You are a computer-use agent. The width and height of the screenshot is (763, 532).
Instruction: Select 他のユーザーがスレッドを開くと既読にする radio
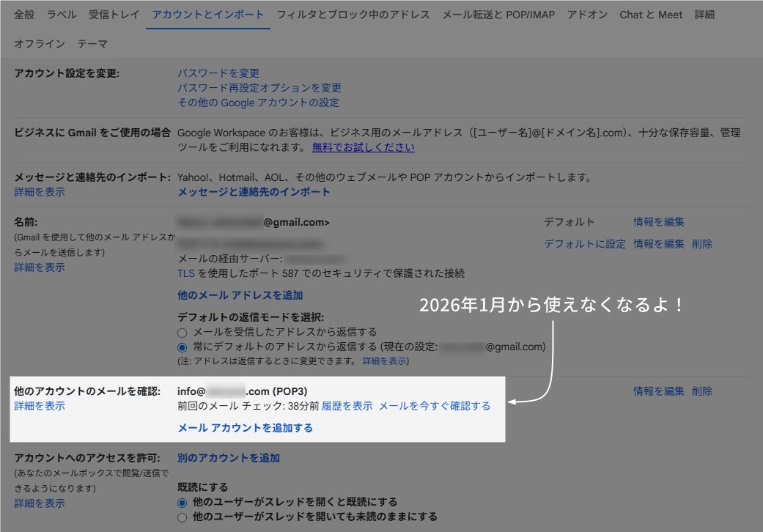182,503
